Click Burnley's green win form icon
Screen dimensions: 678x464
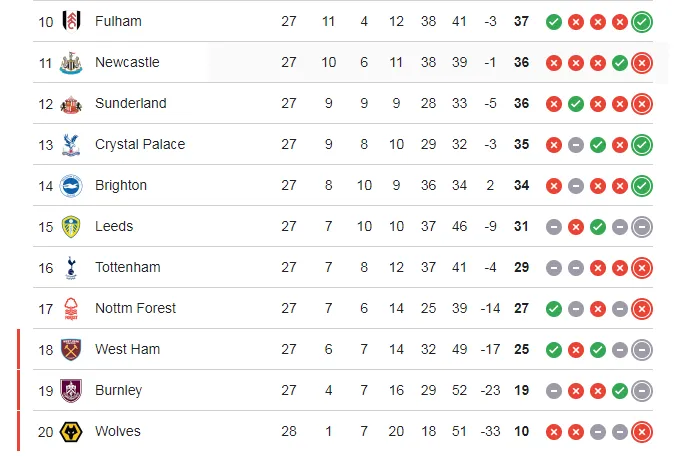[620, 390]
